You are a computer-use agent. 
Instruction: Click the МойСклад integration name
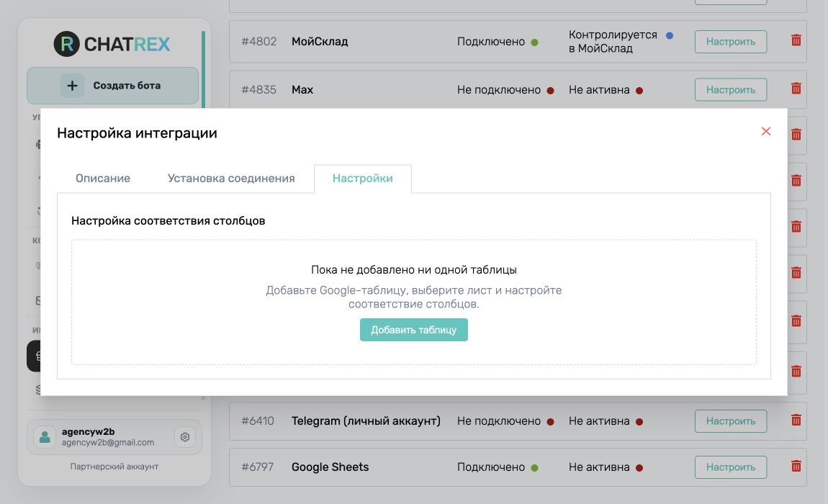[x=320, y=42]
